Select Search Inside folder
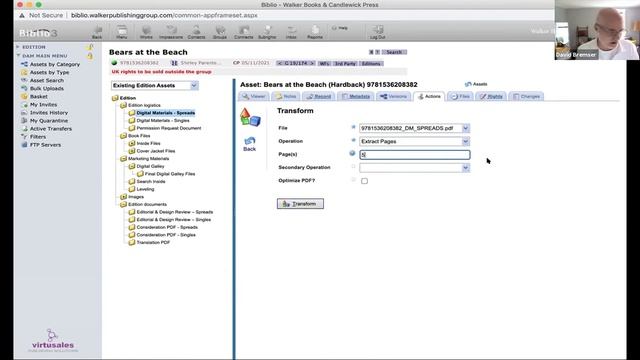Viewport: 640px width, 360px height. pos(151,182)
